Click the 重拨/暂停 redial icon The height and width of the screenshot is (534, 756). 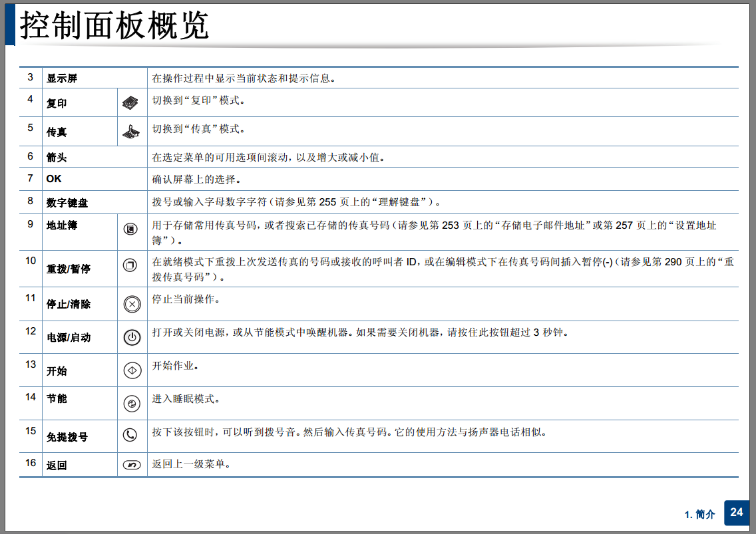pyautogui.click(x=130, y=265)
